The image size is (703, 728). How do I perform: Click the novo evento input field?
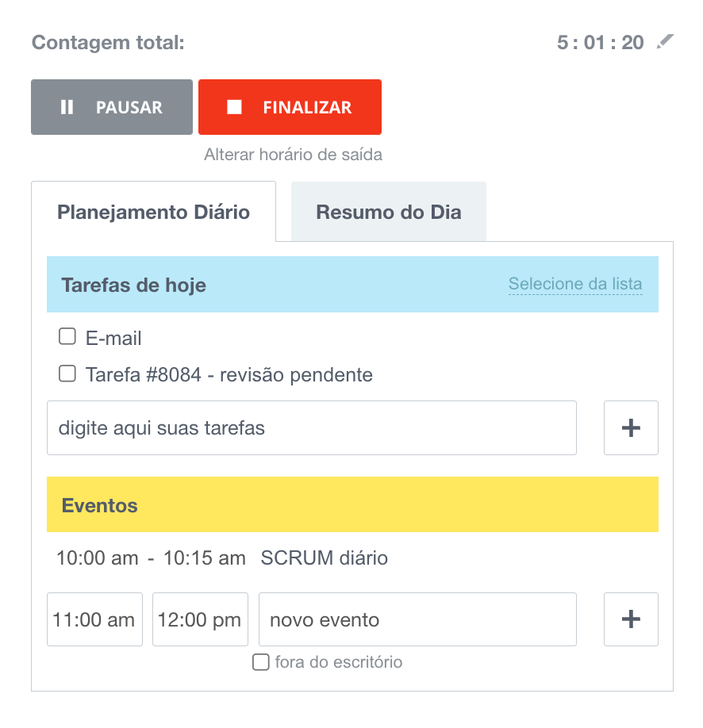point(417,619)
